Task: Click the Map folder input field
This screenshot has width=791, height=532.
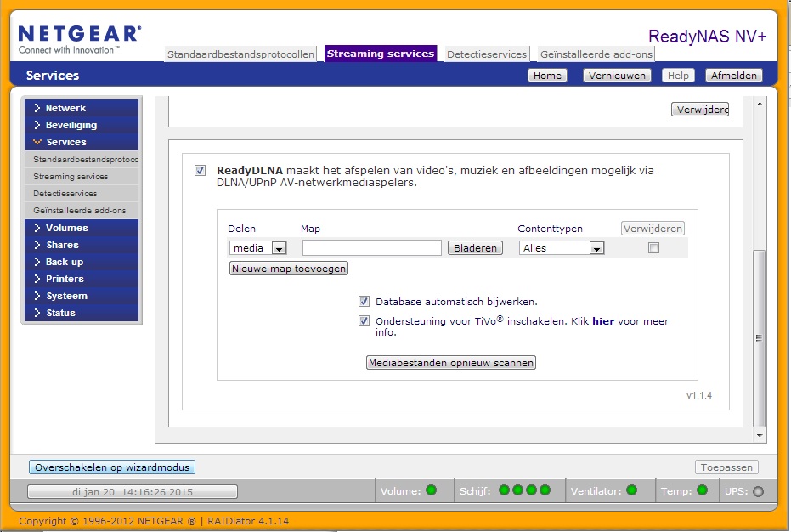Action: pyautogui.click(x=371, y=248)
